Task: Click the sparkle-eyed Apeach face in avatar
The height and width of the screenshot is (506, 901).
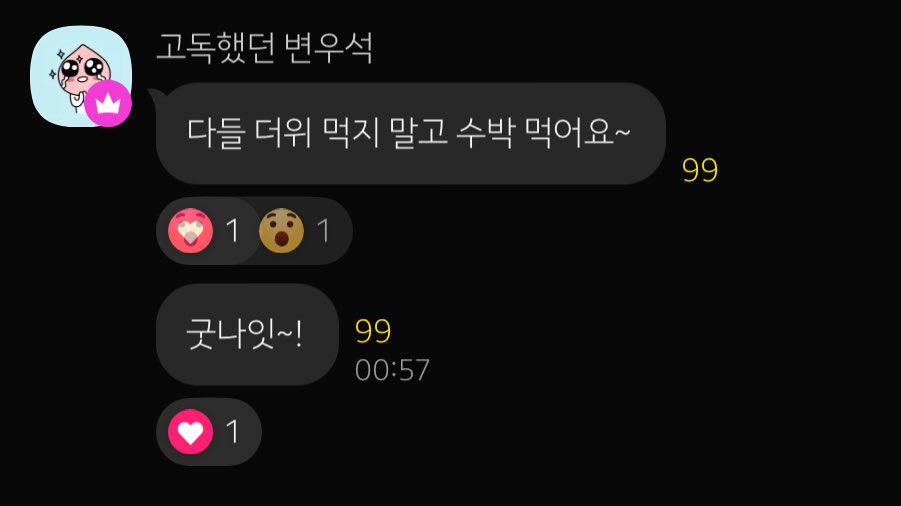Action: pos(82,72)
